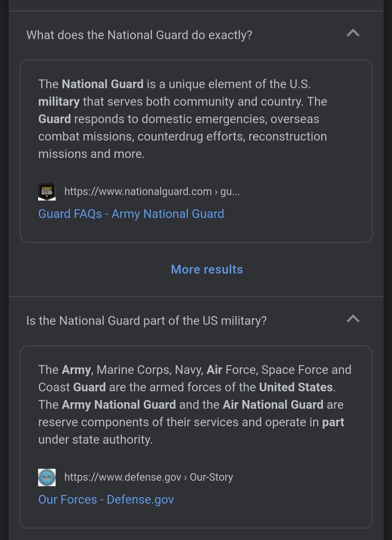This screenshot has height=540, width=392.
Task: Click the bold word 'military' in first answer
Action: (59, 101)
